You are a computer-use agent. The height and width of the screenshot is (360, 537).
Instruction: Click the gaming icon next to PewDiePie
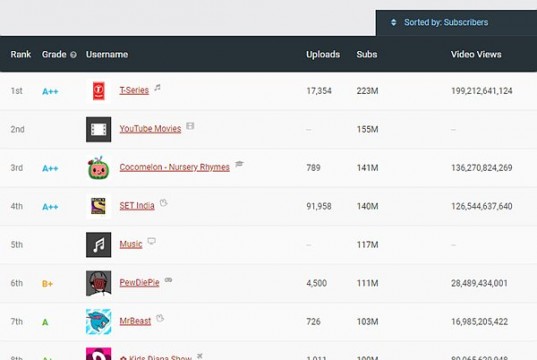point(168,280)
